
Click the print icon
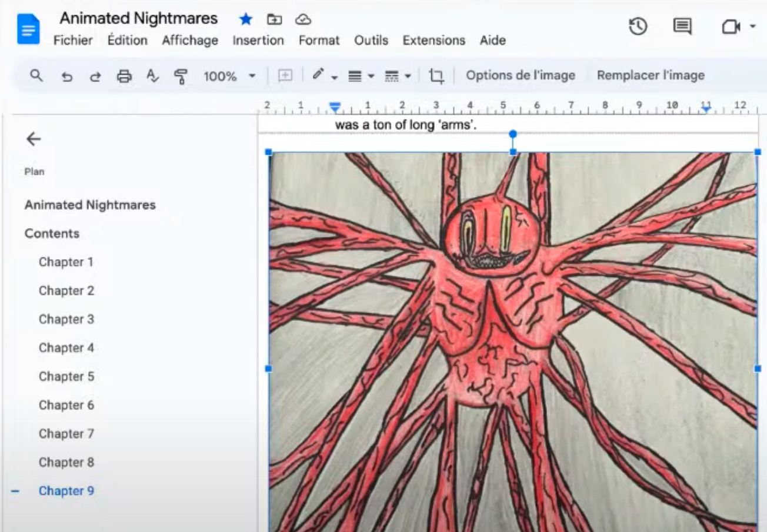click(x=124, y=76)
